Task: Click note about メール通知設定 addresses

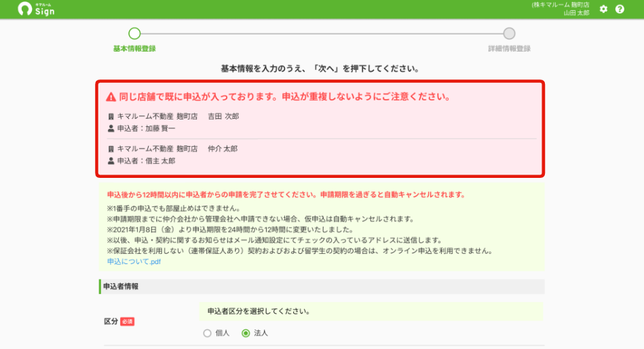Action: 275,240
